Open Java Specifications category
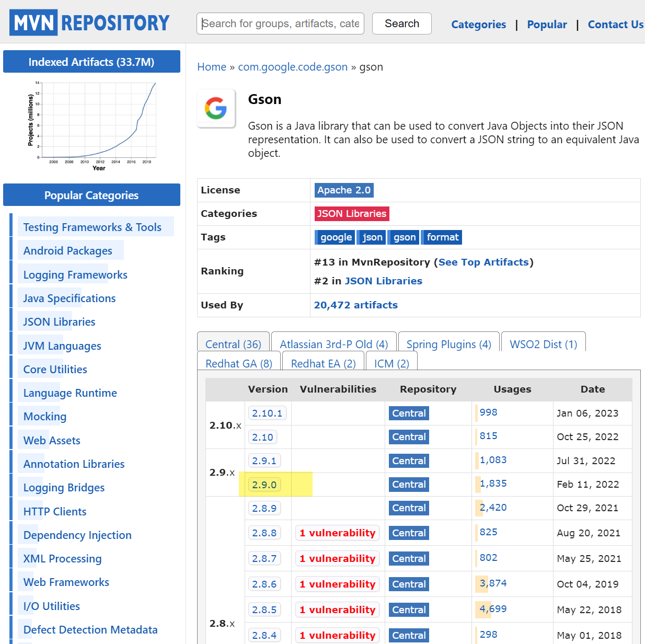Viewport: 645px width, 644px height. tap(70, 298)
